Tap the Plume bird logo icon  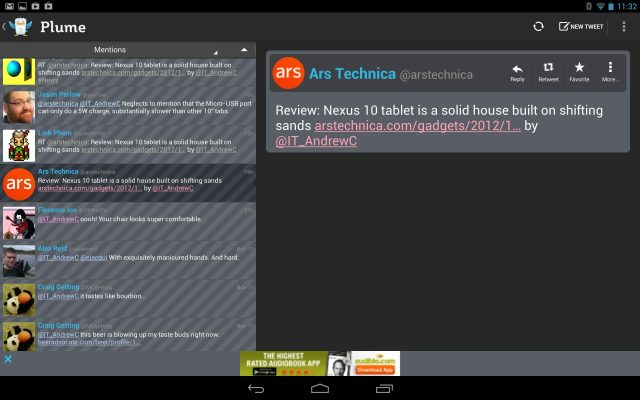[x=20, y=27]
